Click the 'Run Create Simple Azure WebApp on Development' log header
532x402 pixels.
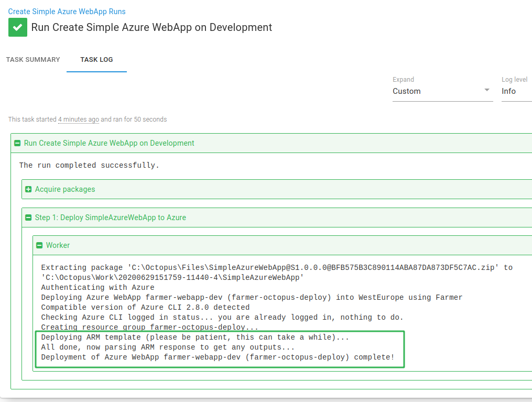[x=109, y=143]
